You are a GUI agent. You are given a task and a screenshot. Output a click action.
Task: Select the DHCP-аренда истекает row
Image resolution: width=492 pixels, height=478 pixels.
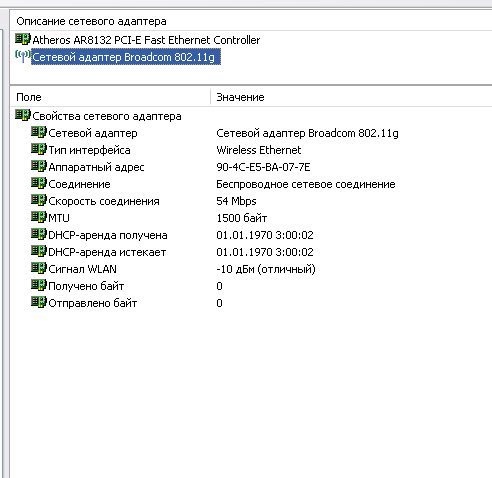251,252
